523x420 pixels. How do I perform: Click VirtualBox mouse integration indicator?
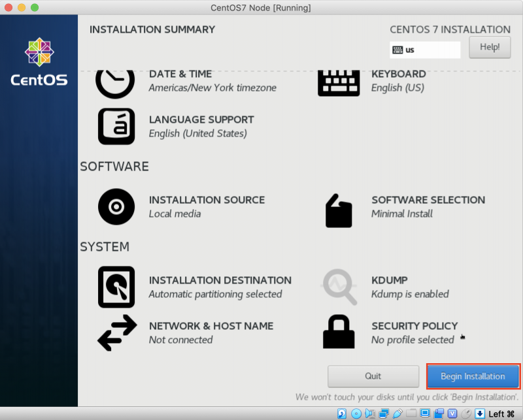tap(466, 413)
